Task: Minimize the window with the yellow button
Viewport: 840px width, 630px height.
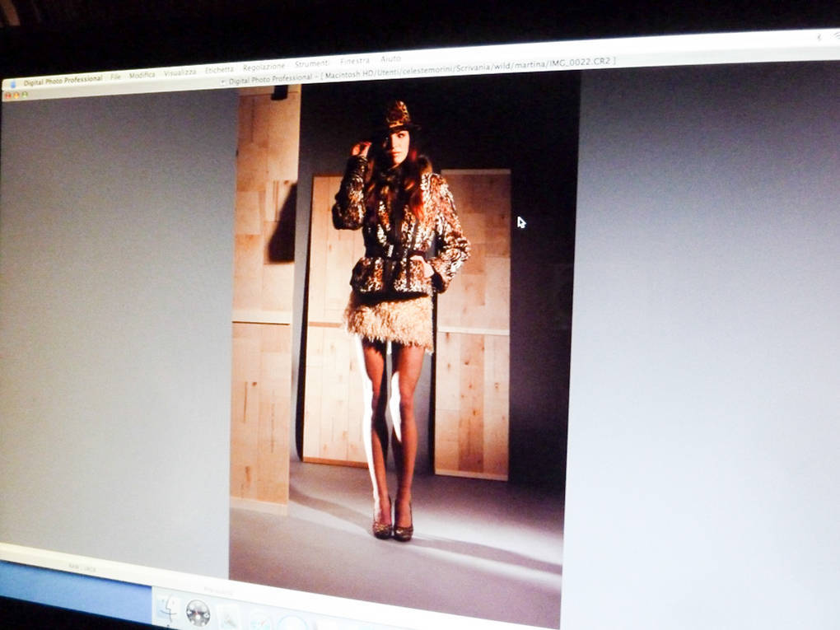Action: (x=16, y=96)
